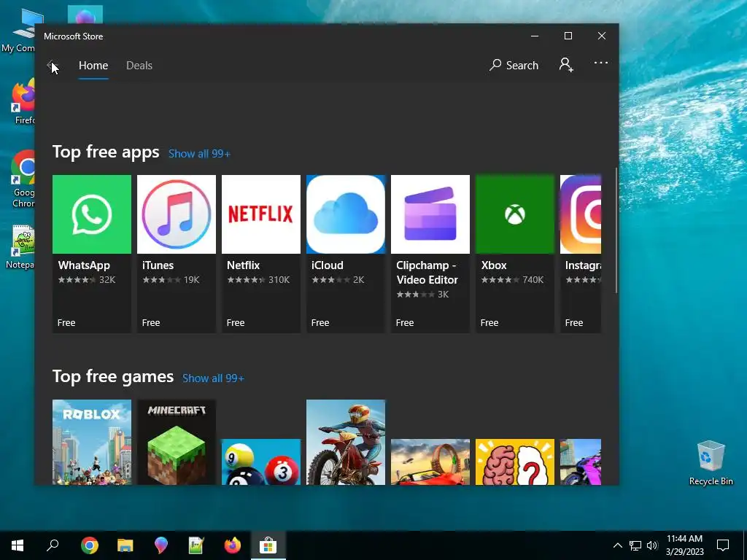Screen dimensions: 747x560
Task: Open the brain puzzle game thumbnail
Action: [515, 462]
